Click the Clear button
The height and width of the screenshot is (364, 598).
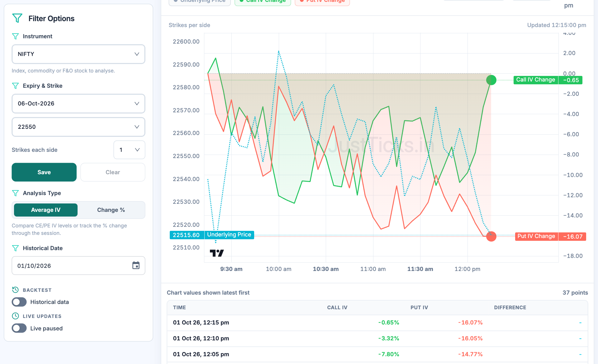point(113,172)
